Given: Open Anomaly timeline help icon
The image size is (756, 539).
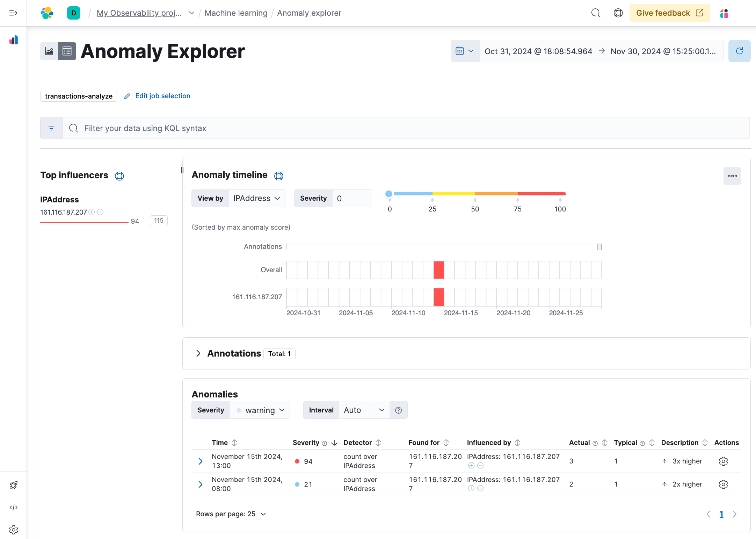Looking at the screenshot, I should click(278, 176).
